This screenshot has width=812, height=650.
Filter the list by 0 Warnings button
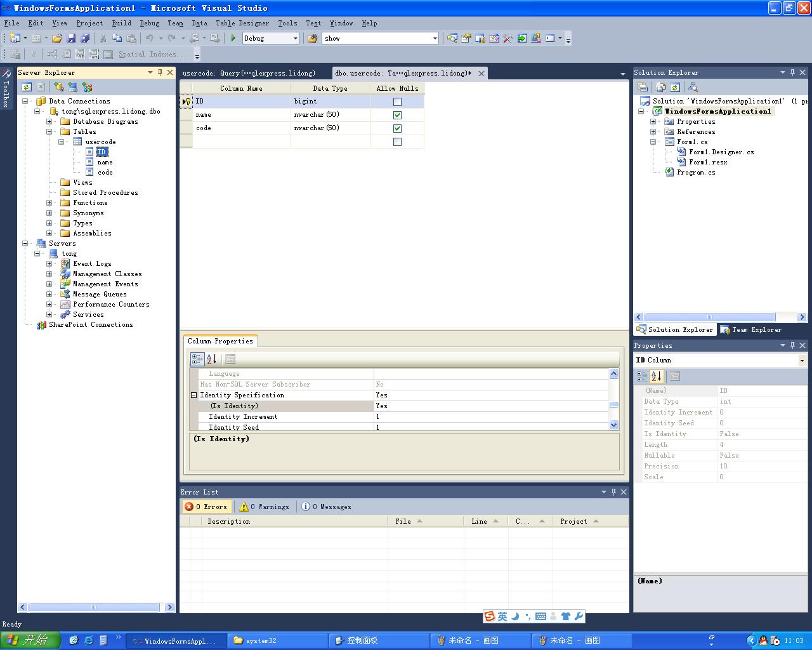tap(264, 507)
